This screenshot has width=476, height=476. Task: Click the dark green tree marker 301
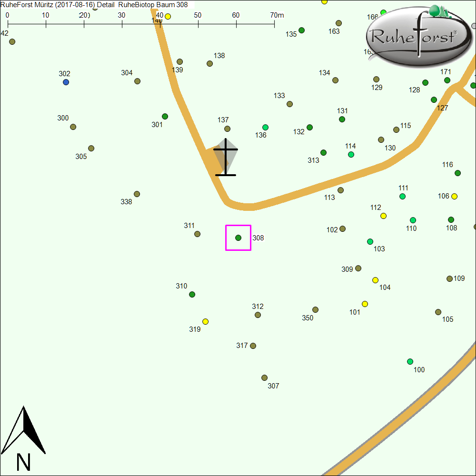165,116
